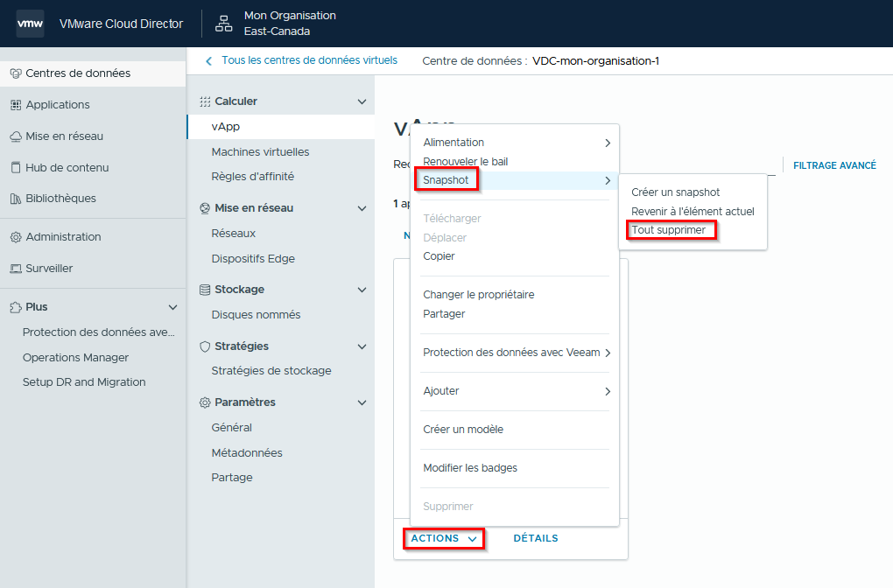Click the Centres de données cloud icon

pyautogui.click(x=16, y=73)
